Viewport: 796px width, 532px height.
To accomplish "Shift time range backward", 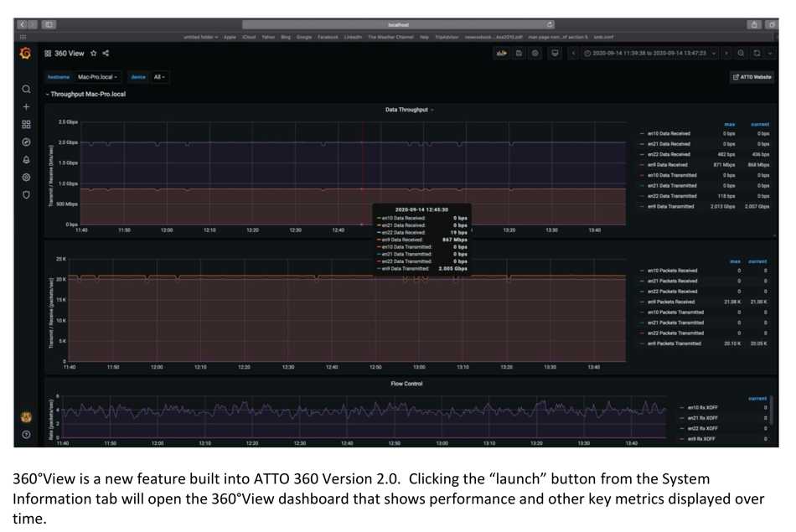I will click(x=574, y=54).
